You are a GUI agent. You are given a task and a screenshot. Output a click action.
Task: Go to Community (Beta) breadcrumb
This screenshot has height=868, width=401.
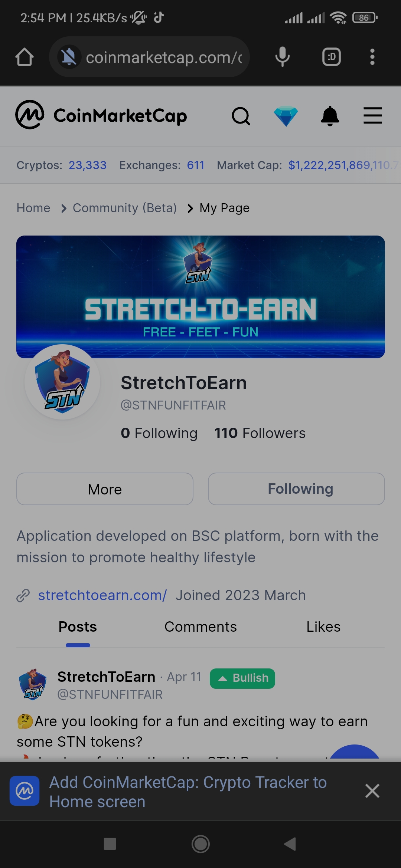pos(125,208)
